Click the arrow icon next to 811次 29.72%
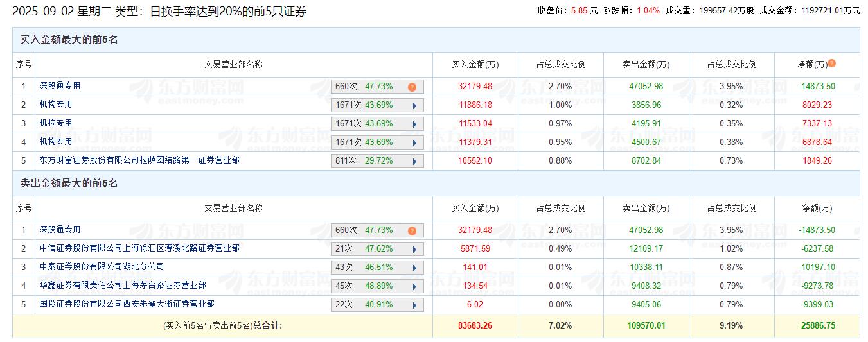Screen dimensions: 868x342 click(x=414, y=161)
